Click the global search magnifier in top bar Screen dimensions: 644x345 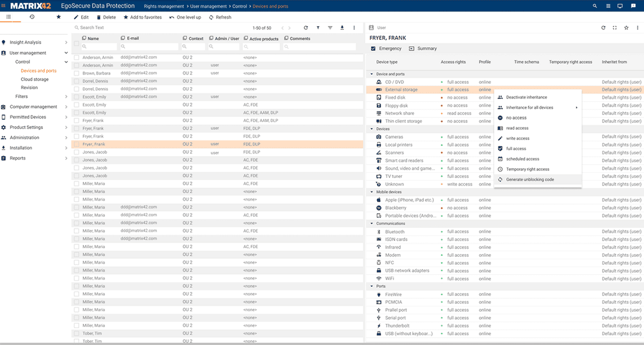(x=595, y=6)
